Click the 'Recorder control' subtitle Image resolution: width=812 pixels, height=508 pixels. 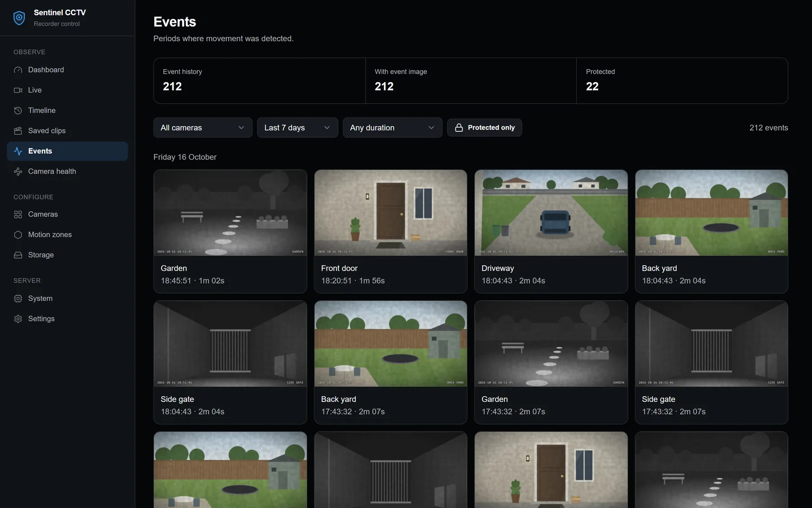[x=57, y=24]
